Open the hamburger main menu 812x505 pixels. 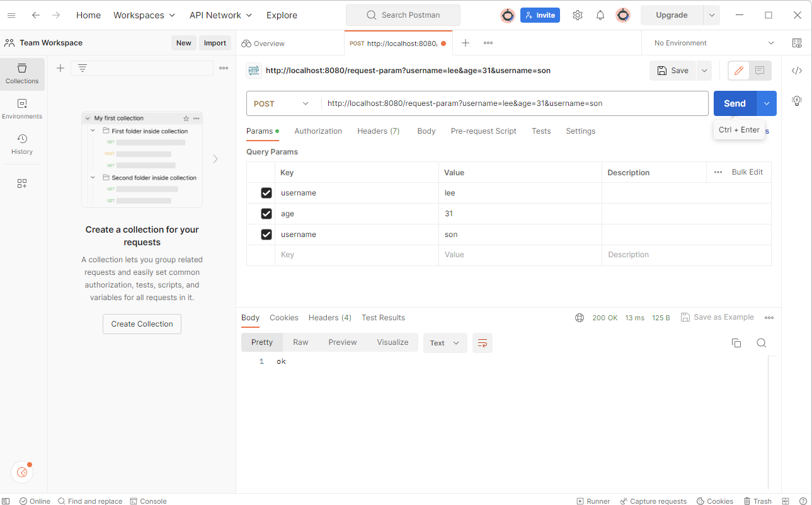(11, 15)
